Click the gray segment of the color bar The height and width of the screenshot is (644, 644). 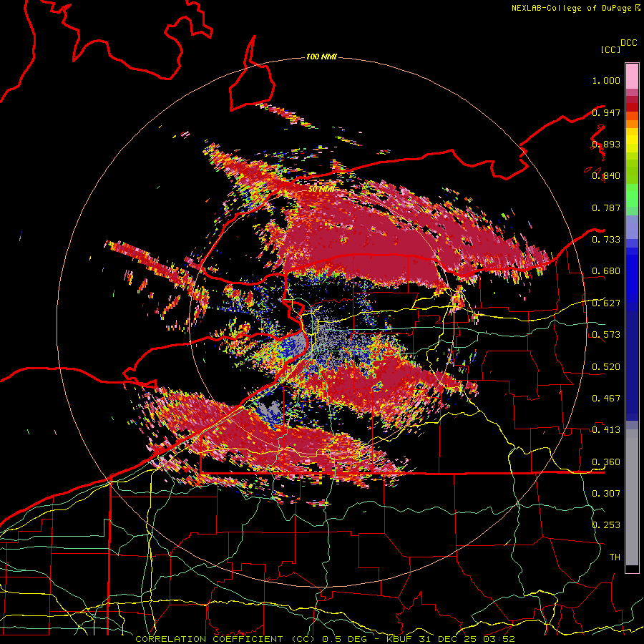coord(632,497)
